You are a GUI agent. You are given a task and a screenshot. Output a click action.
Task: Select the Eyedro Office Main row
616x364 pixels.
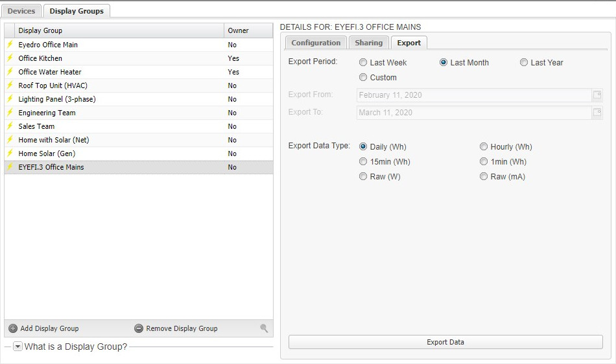[x=139, y=45]
